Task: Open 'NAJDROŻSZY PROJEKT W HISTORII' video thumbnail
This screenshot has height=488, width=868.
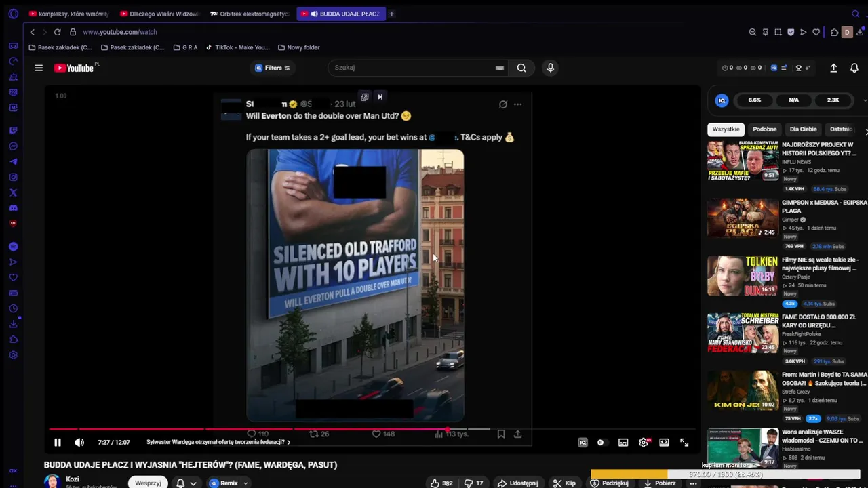Action: pyautogui.click(x=743, y=162)
